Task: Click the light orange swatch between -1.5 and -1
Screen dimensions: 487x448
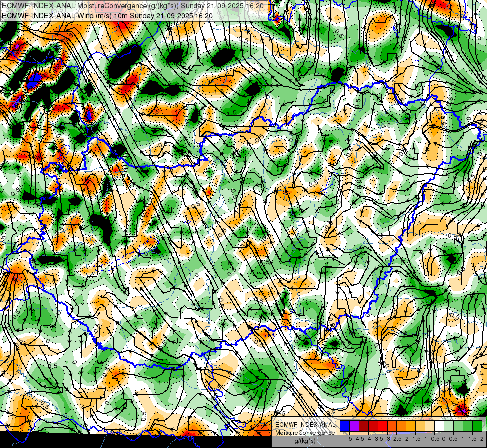Action: (420, 426)
